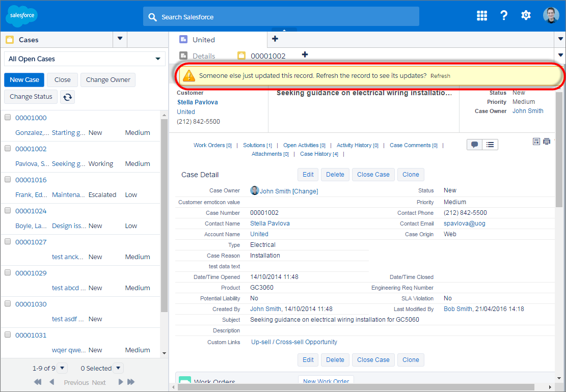Screen dimensions: 566x392
Task: Open case number 00001016 in the list
Action: point(31,180)
